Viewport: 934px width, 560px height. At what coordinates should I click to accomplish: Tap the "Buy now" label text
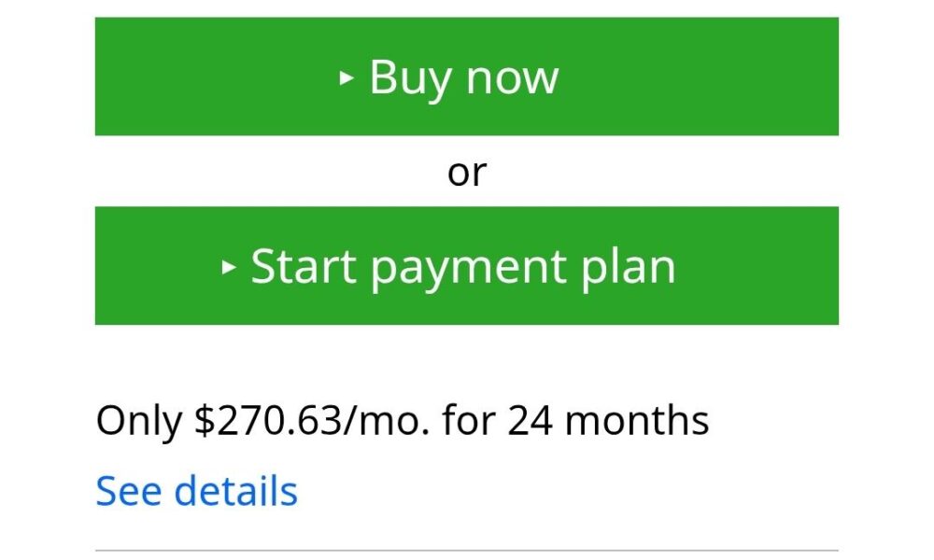(x=463, y=77)
